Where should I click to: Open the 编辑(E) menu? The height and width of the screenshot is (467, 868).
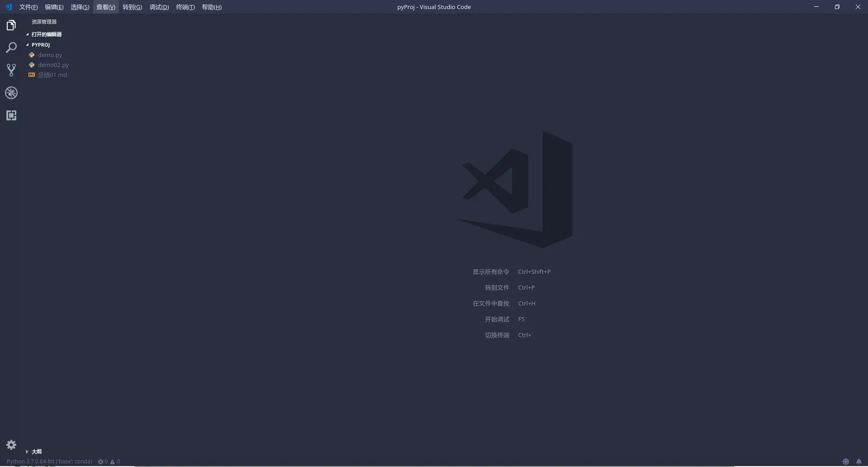54,7
